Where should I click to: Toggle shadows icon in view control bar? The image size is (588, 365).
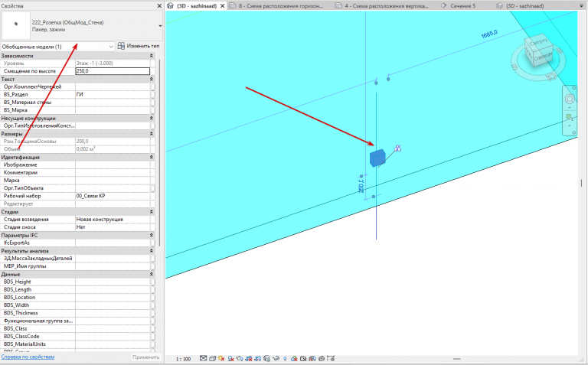tap(231, 359)
